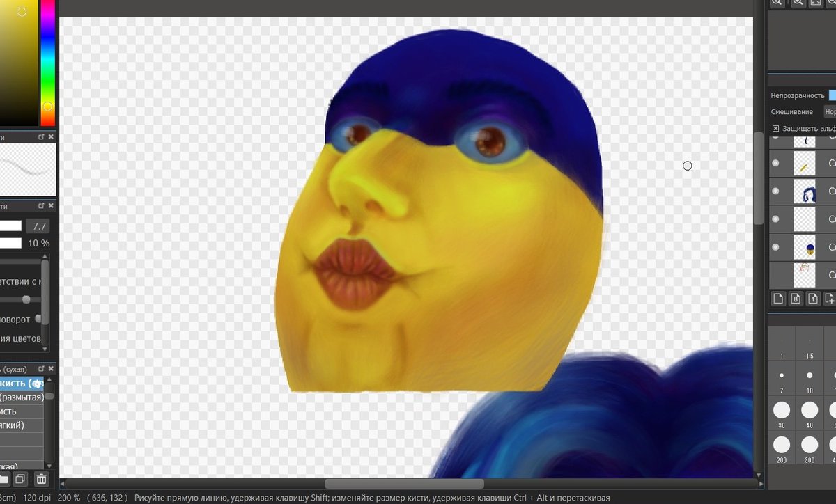Click the canvas horizontal scrollbar thumb
Image resolution: width=836 pixels, height=504 pixels.
(404, 484)
